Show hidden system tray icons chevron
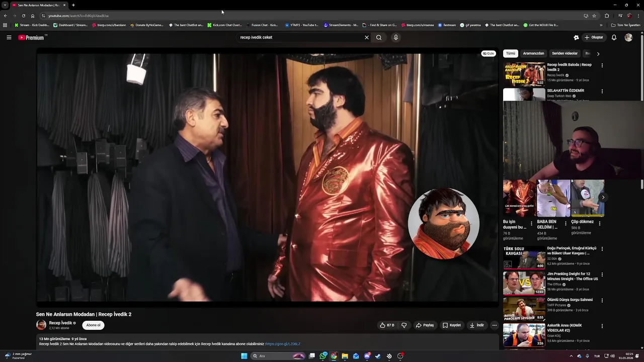 [x=571, y=356]
